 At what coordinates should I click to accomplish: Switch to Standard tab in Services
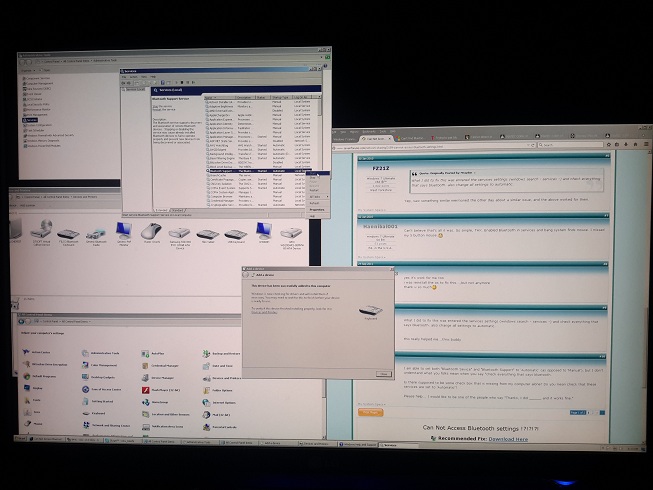(x=177, y=210)
